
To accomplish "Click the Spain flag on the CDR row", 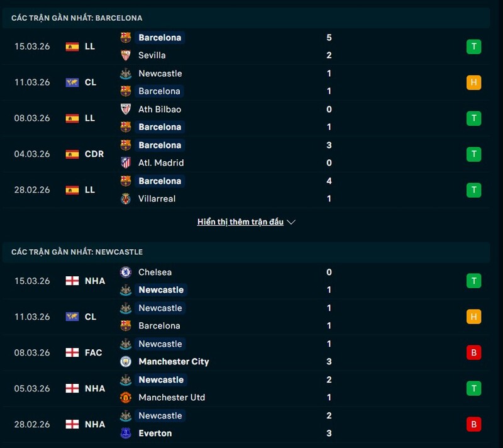I will point(72,154).
